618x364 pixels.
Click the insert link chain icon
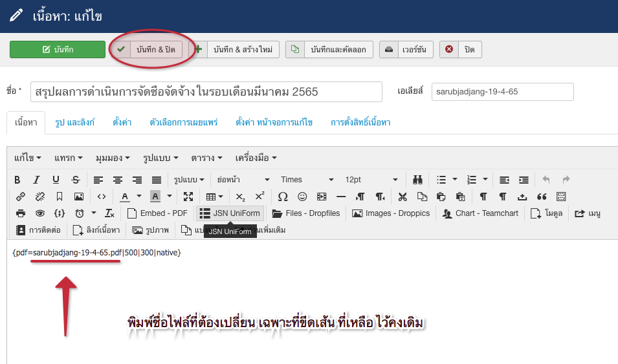[20, 197]
